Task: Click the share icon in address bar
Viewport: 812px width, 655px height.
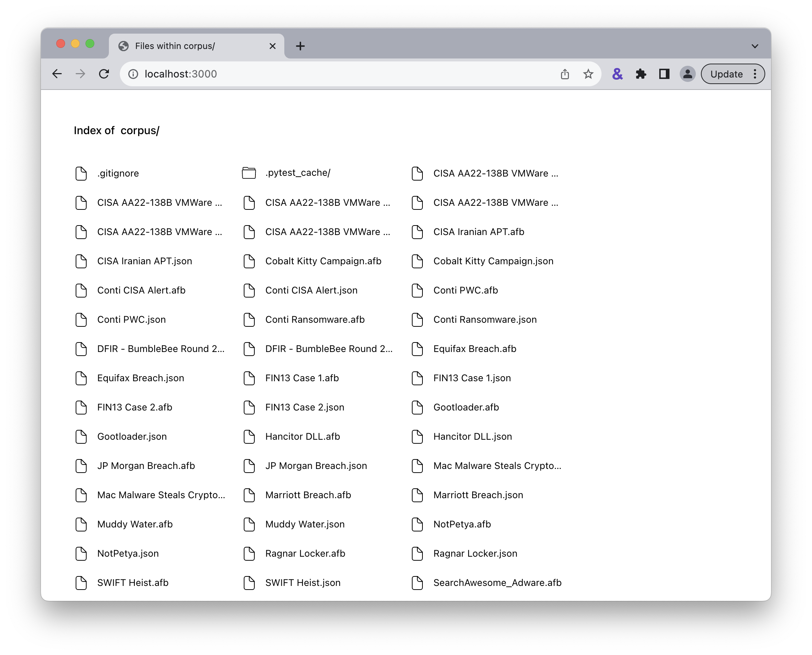Action: click(565, 74)
